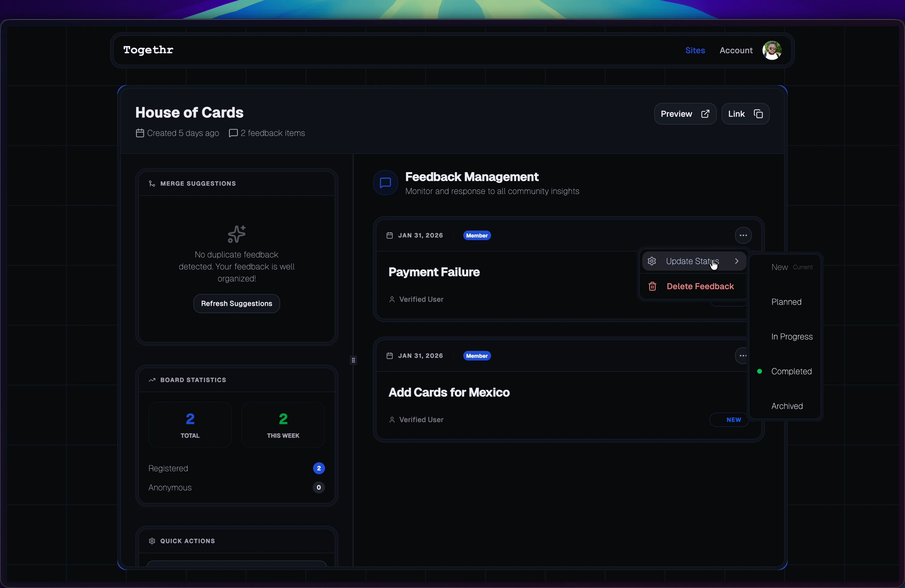This screenshot has height=588, width=905.
Task: Click the Feedback Management chat icon
Action: pos(385,183)
